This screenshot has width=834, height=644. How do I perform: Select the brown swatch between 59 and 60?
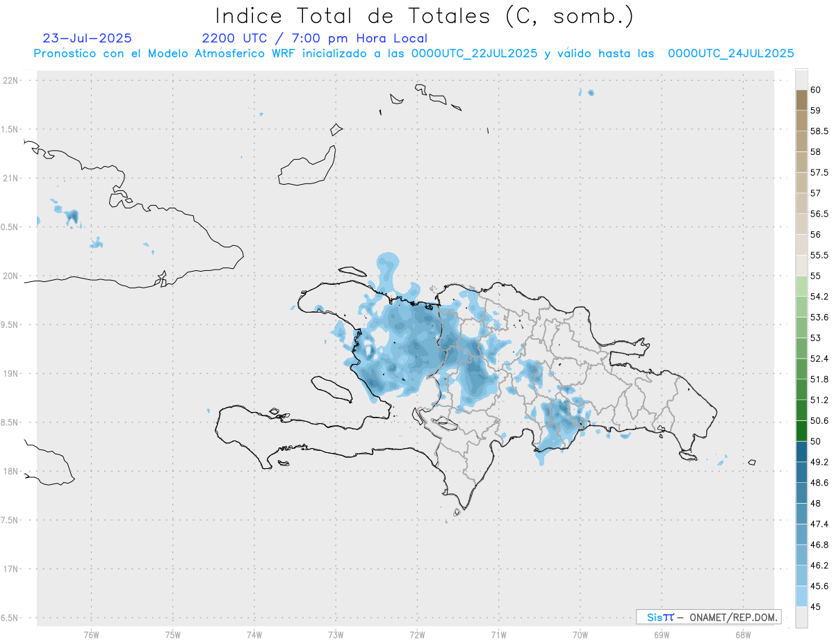801,100
